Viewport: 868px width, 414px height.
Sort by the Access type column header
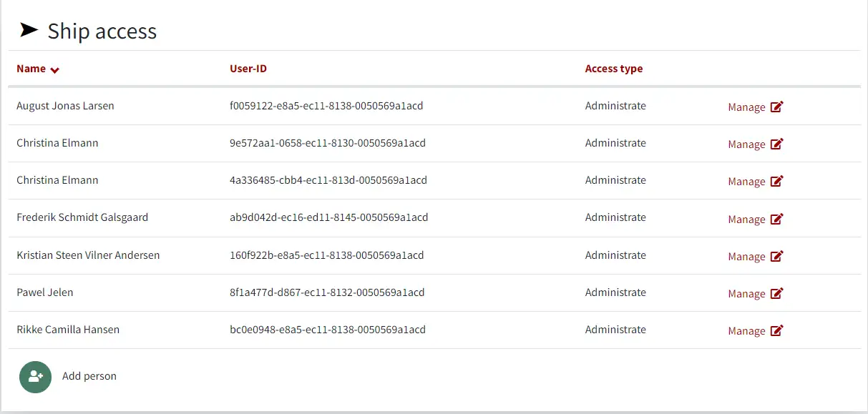pos(613,69)
